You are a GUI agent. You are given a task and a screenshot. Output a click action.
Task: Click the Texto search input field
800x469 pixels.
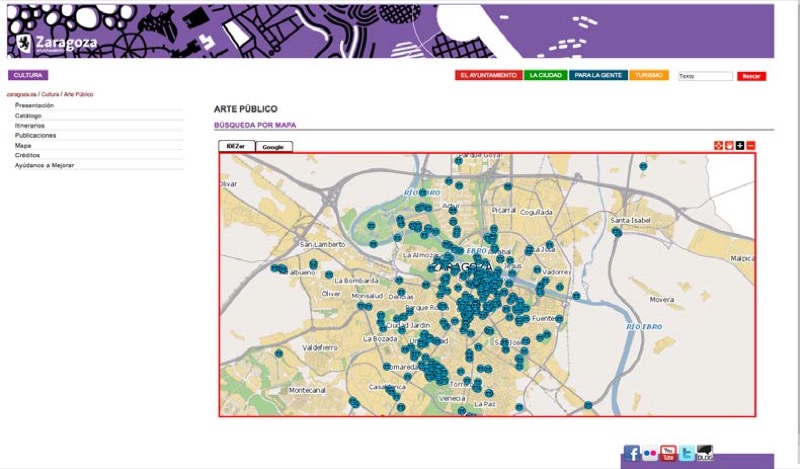705,76
